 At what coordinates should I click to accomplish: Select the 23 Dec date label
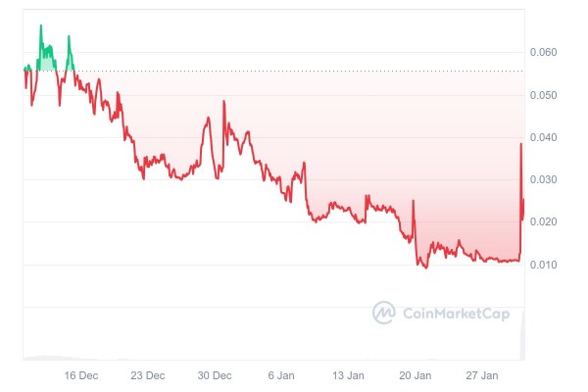[x=147, y=375]
